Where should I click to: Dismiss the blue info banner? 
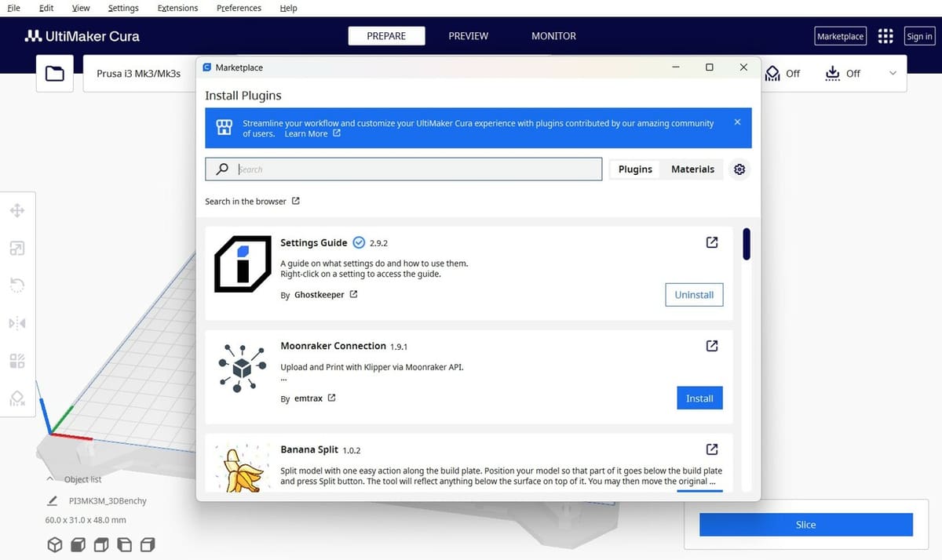[x=737, y=122]
